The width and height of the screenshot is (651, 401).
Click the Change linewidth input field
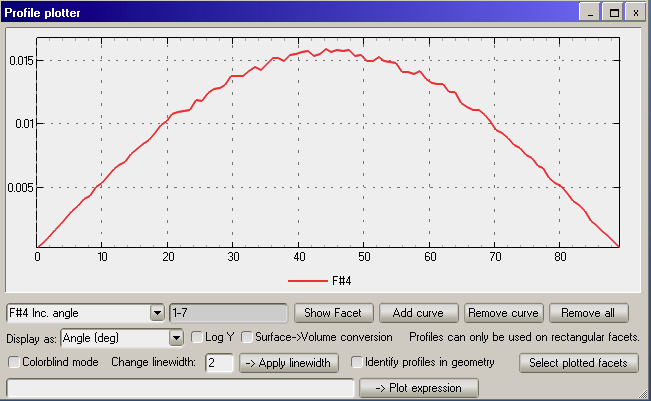(x=219, y=362)
